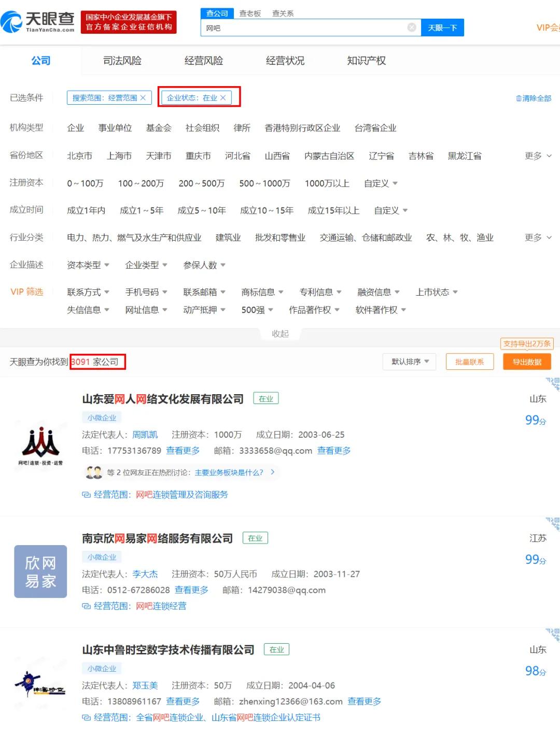Screen dimensions: 560x736
Task: Collapse the filter panel via 收起
Action: pyautogui.click(x=280, y=334)
